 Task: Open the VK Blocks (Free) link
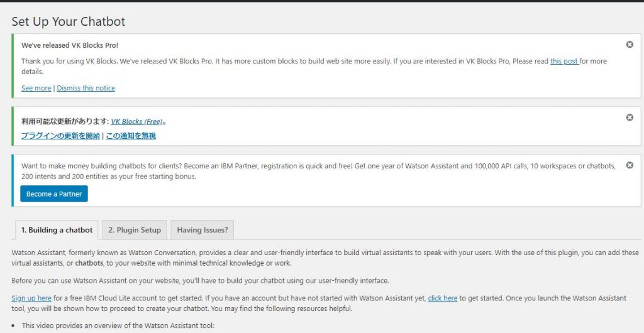[x=136, y=121]
